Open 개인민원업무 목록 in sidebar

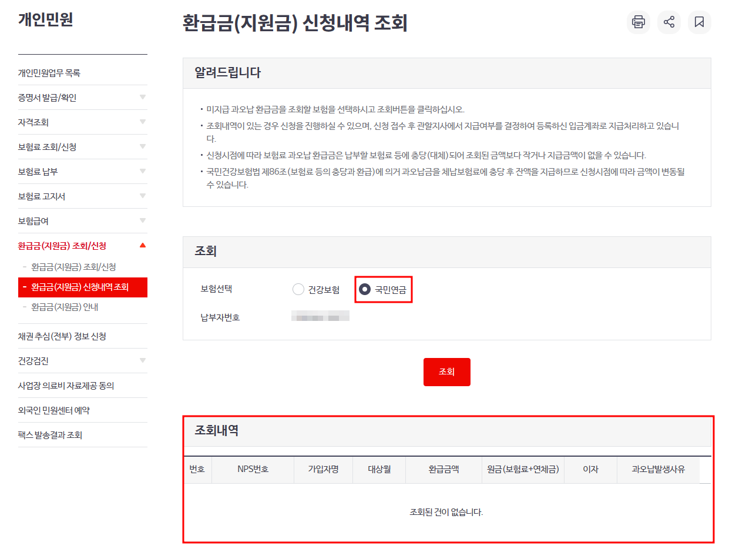(49, 73)
